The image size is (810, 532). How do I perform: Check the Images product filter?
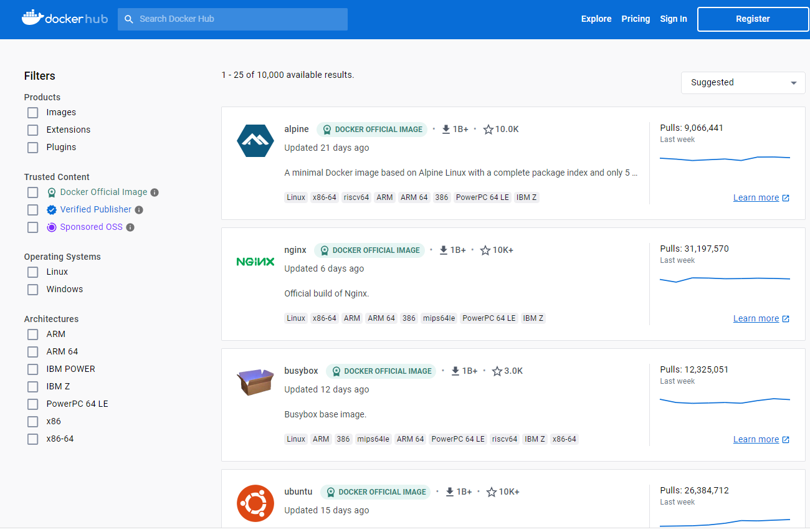point(33,113)
